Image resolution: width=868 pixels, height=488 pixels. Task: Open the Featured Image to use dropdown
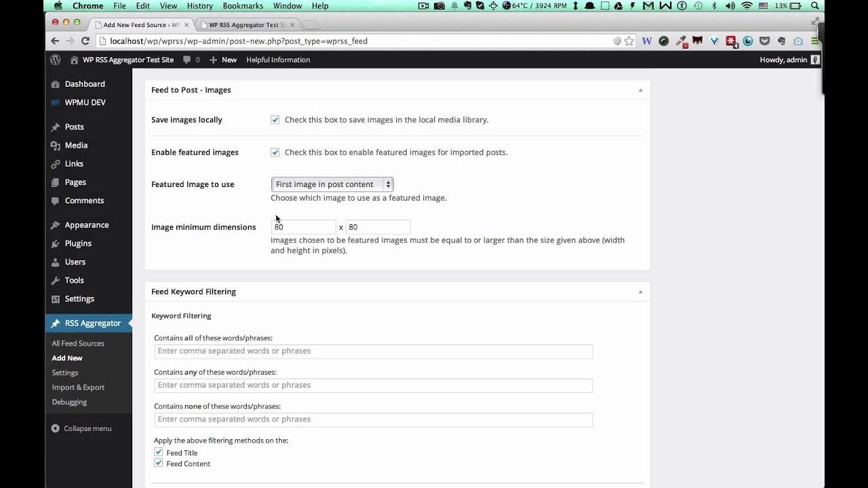pos(332,184)
